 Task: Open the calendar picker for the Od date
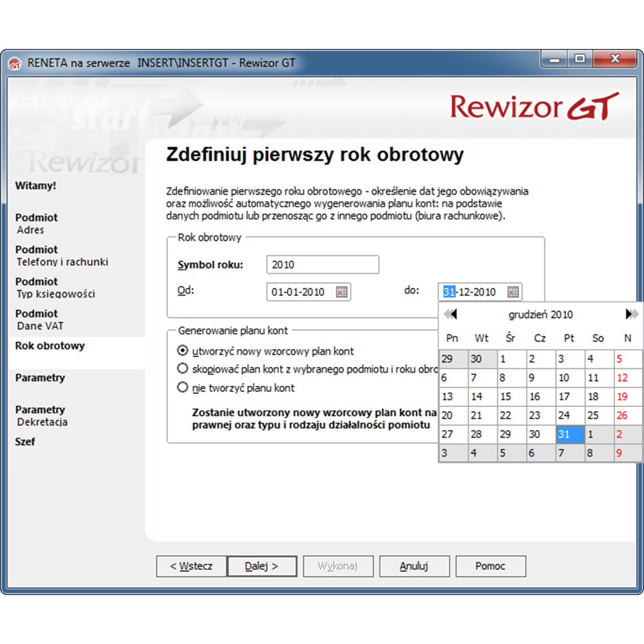[x=342, y=292]
